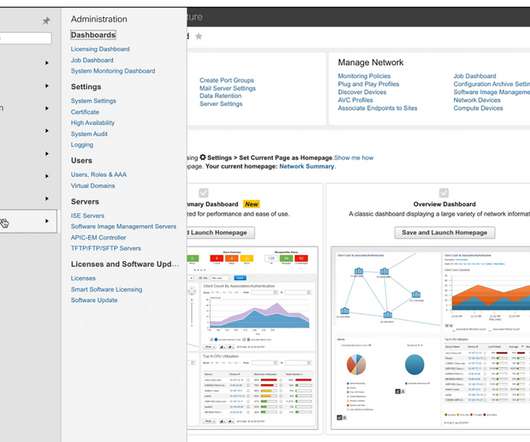The image size is (530, 442).
Task: Expand the sixth sidebar menu arrow
Action: click(x=47, y=176)
